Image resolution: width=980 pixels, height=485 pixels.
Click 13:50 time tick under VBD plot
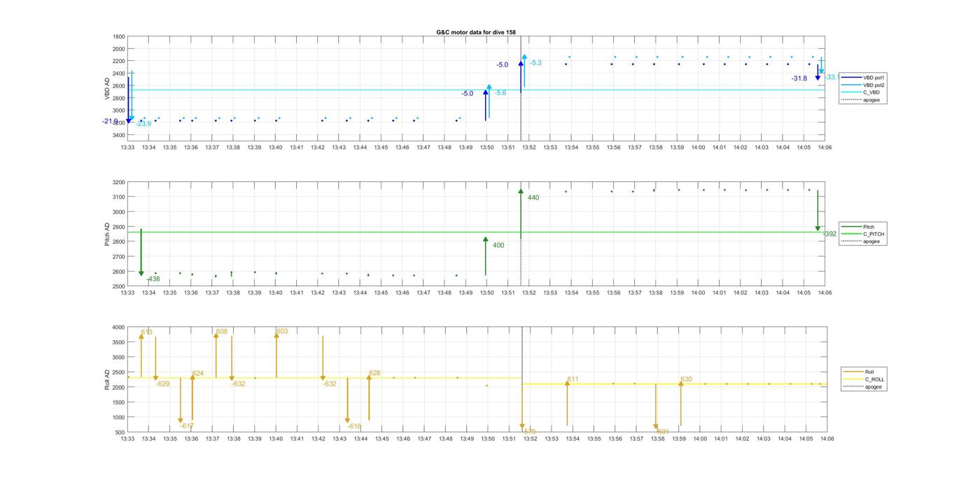click(486, 148)
